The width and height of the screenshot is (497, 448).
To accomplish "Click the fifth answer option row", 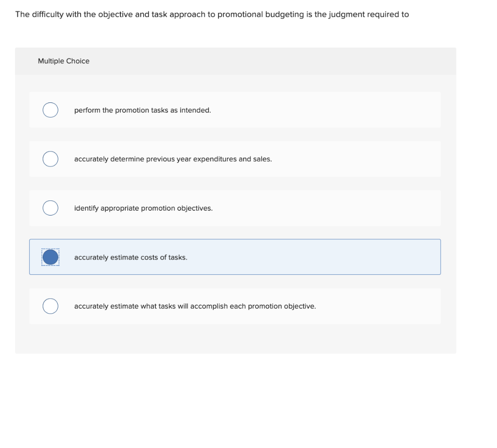I will click(235, 306).
